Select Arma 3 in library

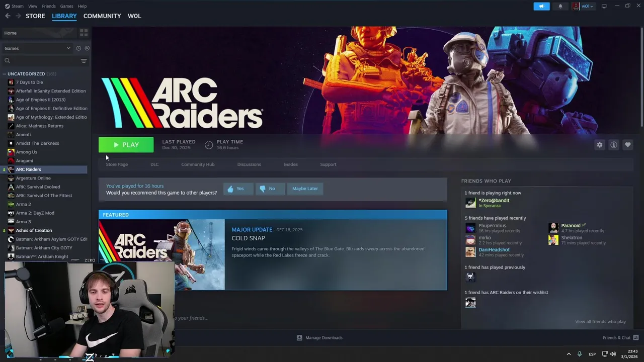point(23,222)
